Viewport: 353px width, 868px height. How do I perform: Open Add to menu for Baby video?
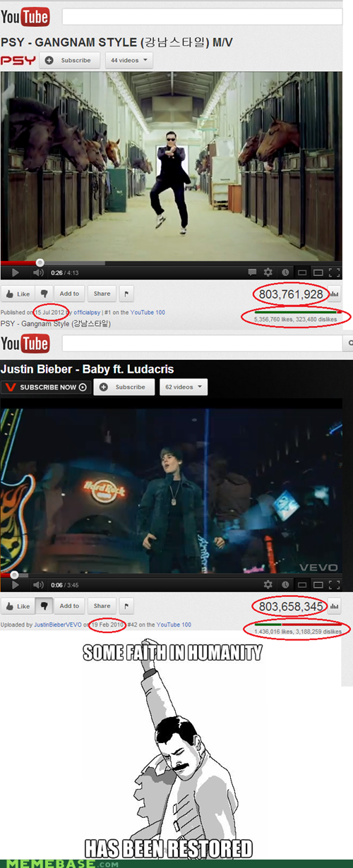[69, 606]
